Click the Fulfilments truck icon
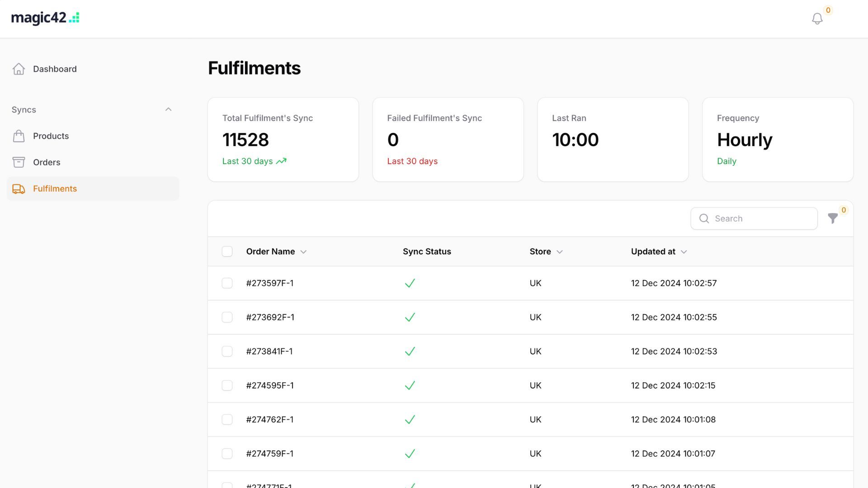This screenshot has width=868, height=488. [x=19, y=189]
